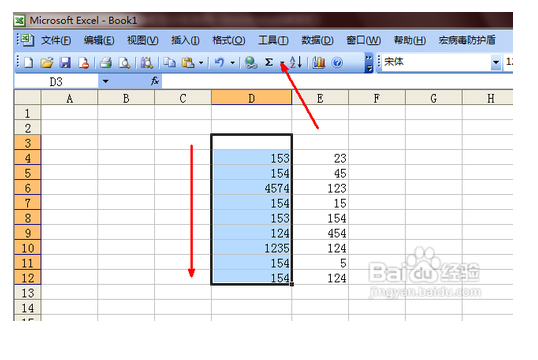Click the research binoculars icon
This screenshot has height=360, width=538.
pos(147,63)
